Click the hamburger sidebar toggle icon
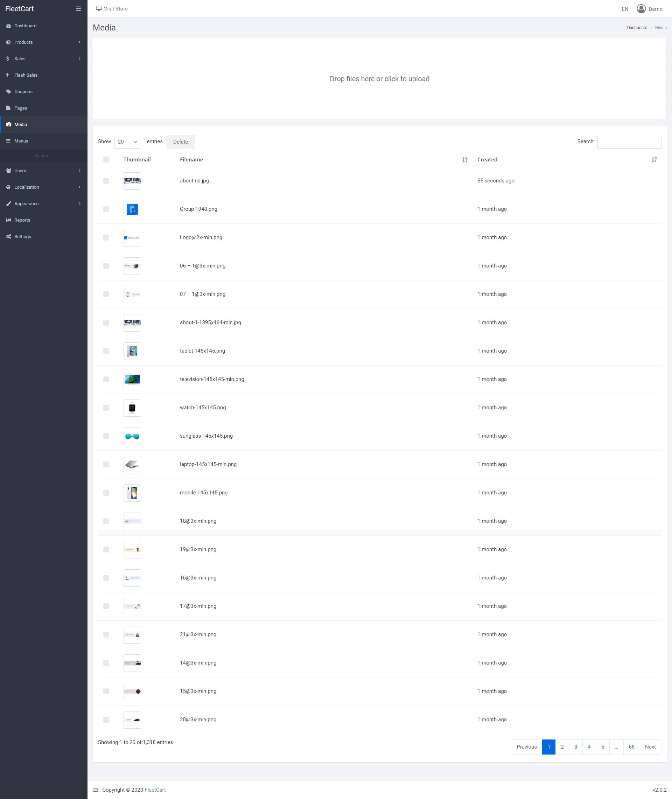672x799 pixels. pos(78,9)
